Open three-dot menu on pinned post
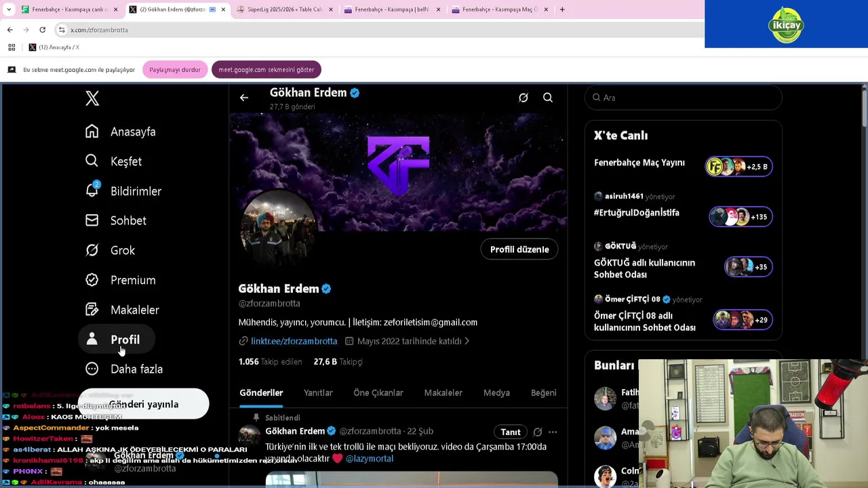This screenshot has width=868, height=488. pos(553,432)
